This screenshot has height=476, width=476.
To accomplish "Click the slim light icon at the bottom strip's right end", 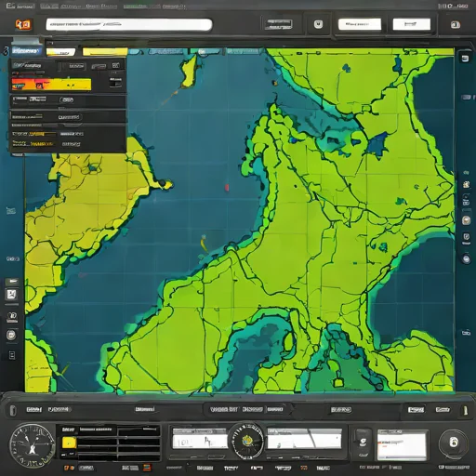I will tap(465, 410).
